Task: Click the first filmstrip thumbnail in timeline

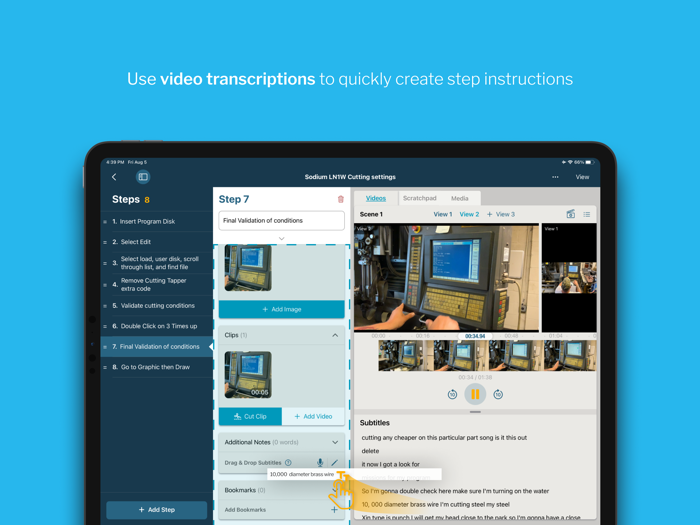Action: 405,356
